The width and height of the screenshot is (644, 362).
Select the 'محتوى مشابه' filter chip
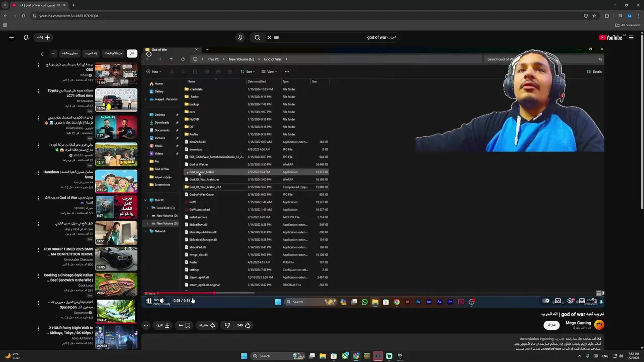tap(70, 53)
